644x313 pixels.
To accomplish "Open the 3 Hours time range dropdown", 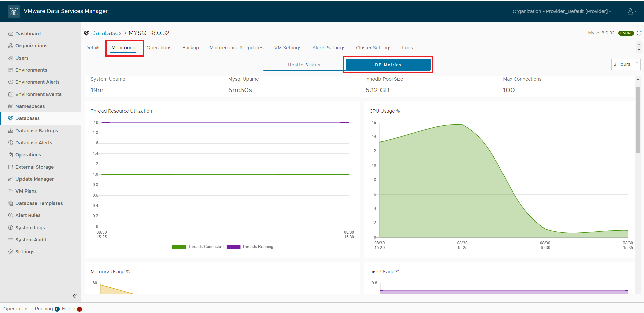I will click(x=626, y=64).
